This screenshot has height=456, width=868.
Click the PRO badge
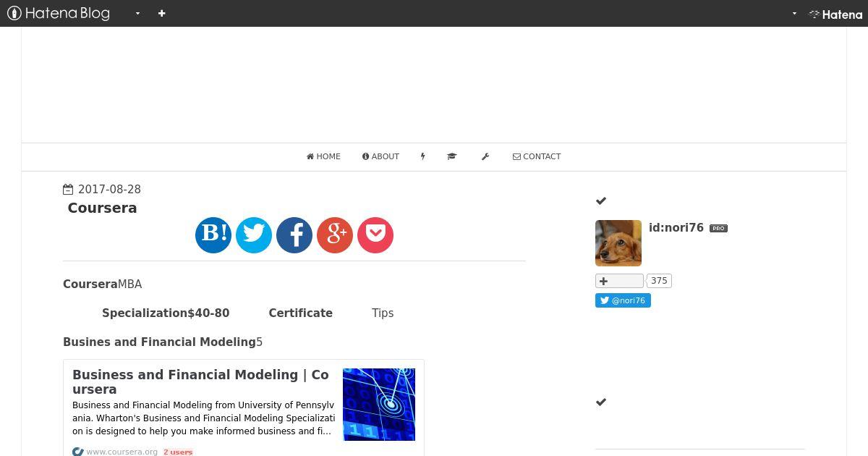pyautogui.click(x=718, y=228)
